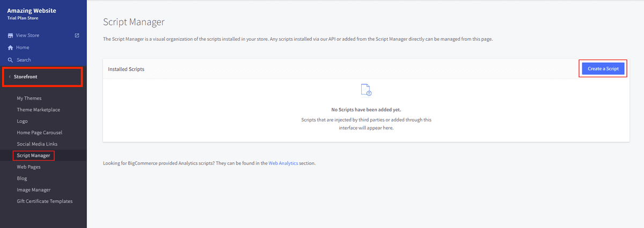The width and height of the screenshot is (644, 228).
Task: Select the Logo menu item
Action: [22, 121]
